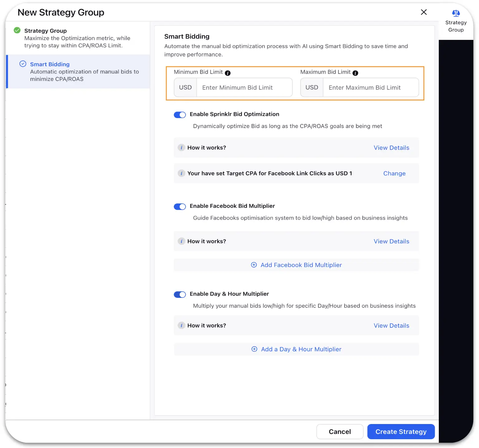479x448 pixels.
Task: Click Add a Day & Hour Multiplier
Action: pyautogui.click(x=296, y=349)
